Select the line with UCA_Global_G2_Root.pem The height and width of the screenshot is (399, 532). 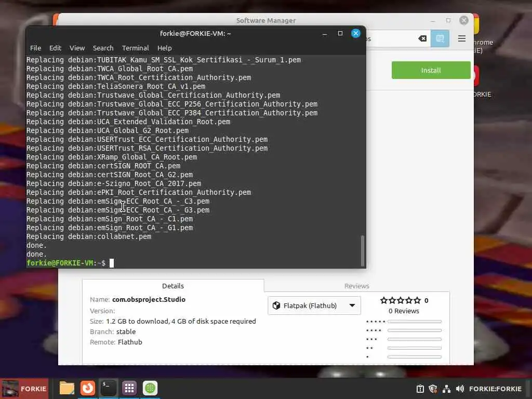click(x=108, y=130)
